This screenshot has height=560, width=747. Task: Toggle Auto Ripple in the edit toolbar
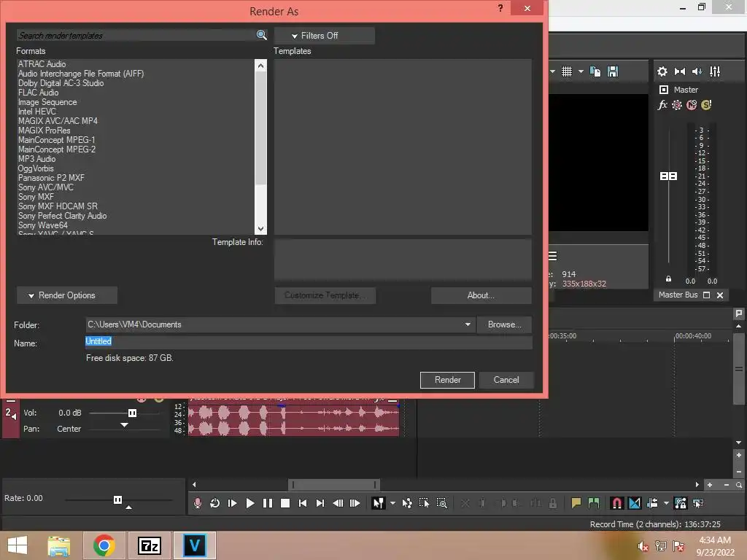coord(652,503)
